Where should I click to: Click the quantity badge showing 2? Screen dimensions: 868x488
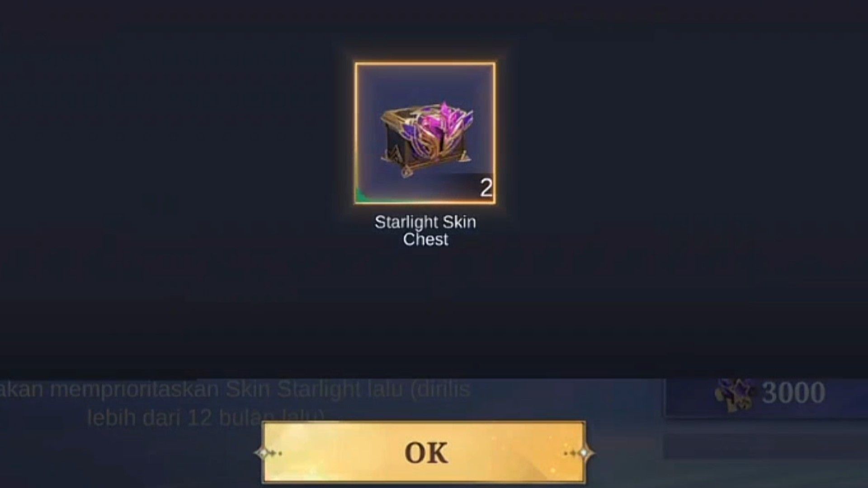pyautogui.click(x=486, y=188)
